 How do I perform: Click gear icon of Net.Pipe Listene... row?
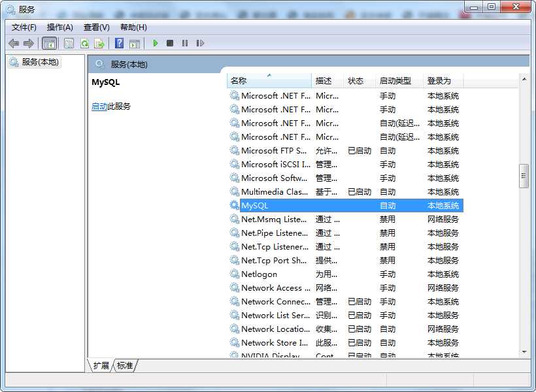(x=234, y=233)
